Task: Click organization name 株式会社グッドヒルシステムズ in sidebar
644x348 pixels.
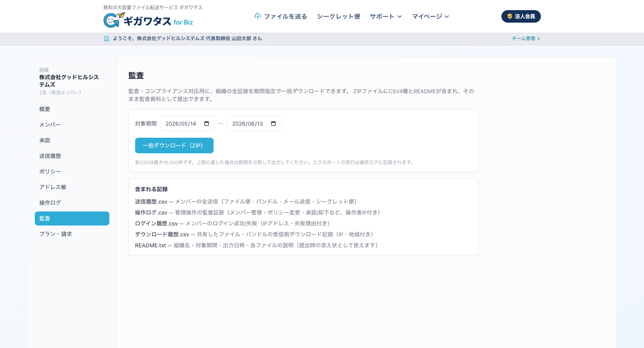Action: tap(69, 81)
